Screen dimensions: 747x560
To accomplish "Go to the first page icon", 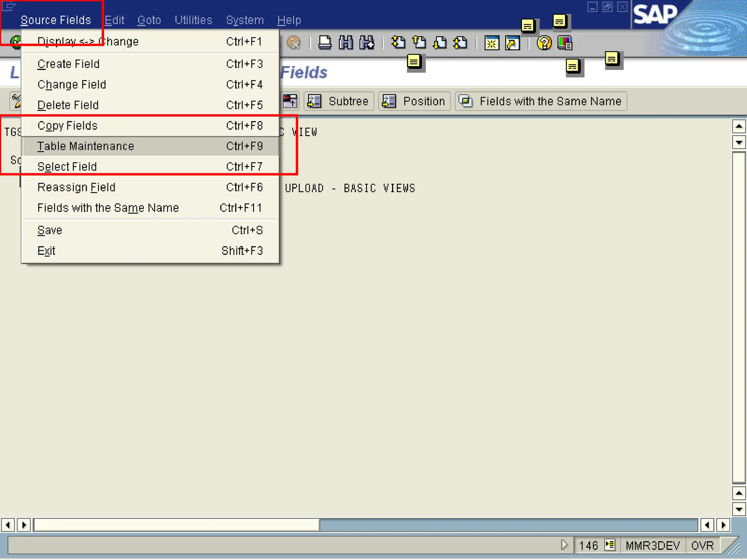I will 398,43.
